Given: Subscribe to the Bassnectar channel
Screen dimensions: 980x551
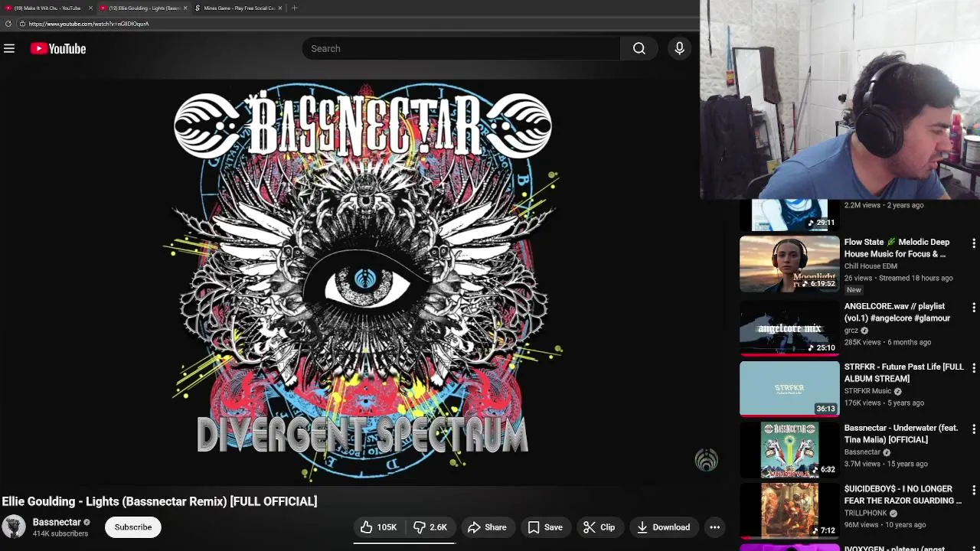Looking at the screenshot, I should [133, 527].
